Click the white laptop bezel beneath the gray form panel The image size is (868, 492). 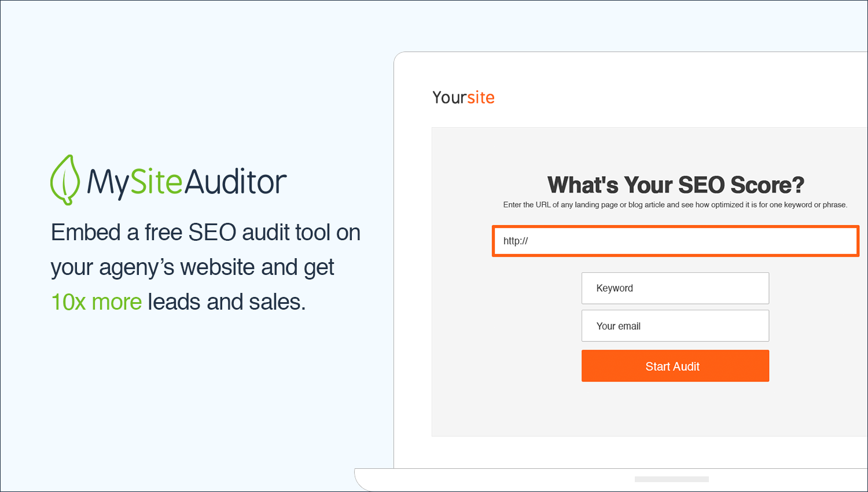[631, 452]
